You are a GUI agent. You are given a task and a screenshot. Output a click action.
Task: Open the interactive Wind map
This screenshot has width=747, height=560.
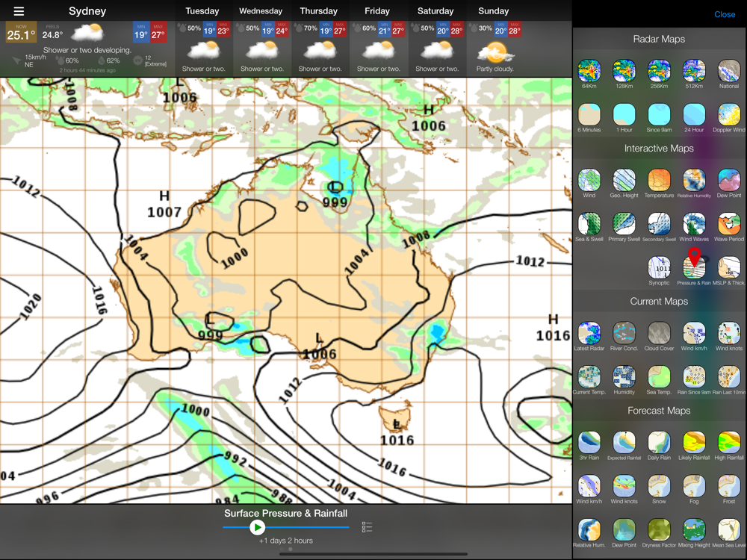(589, 181)
